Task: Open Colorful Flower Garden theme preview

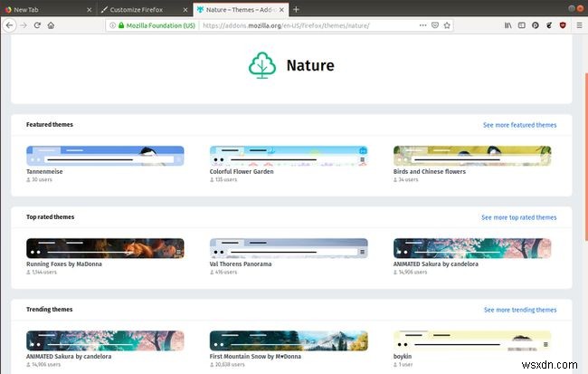Action: [x=289, y=156]
